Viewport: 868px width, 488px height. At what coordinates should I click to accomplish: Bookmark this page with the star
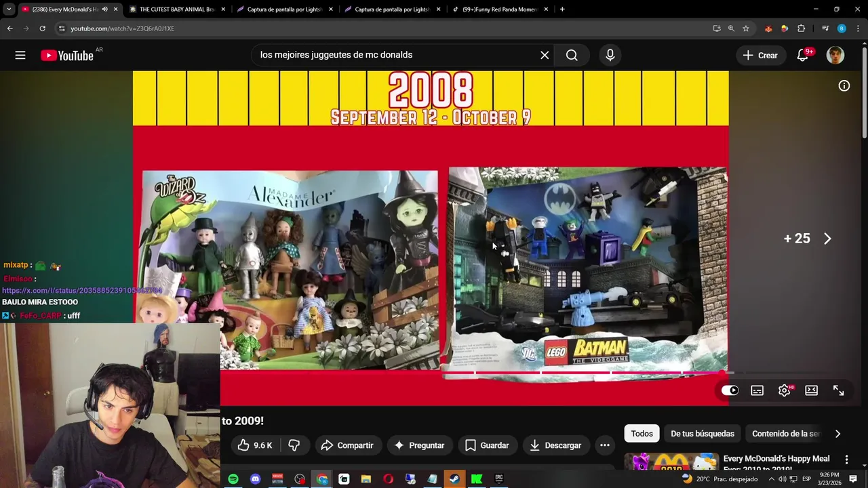(746, 28)
